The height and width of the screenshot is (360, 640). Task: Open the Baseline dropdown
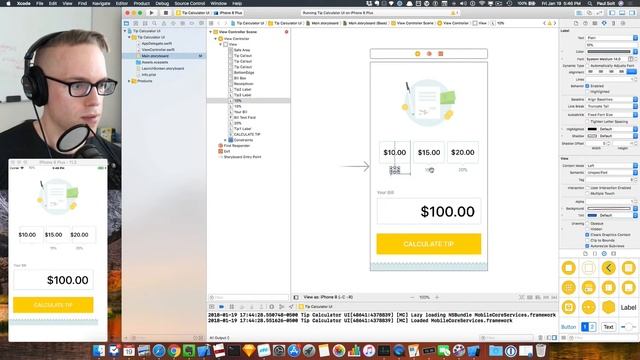(x=611, y=99)
